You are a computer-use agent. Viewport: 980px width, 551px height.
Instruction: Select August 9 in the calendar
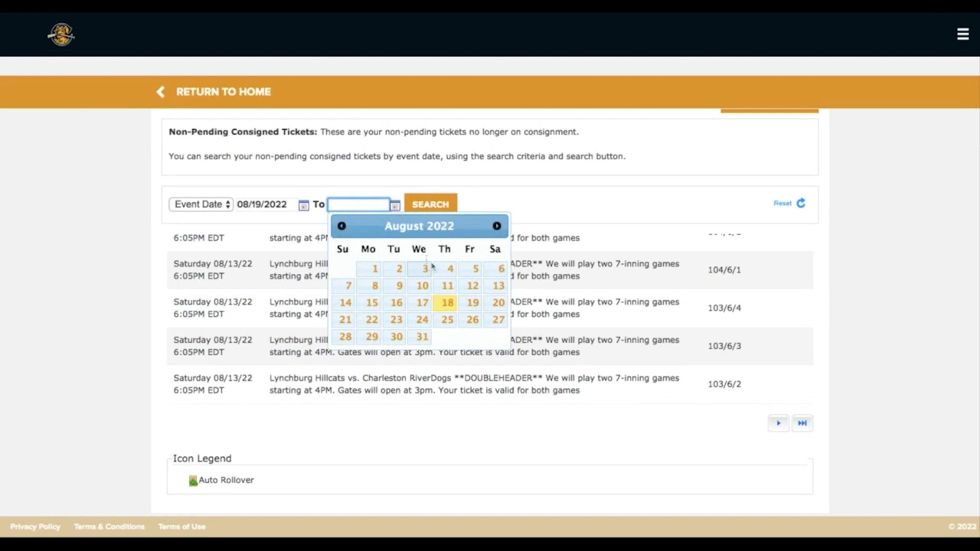[394, 286]
